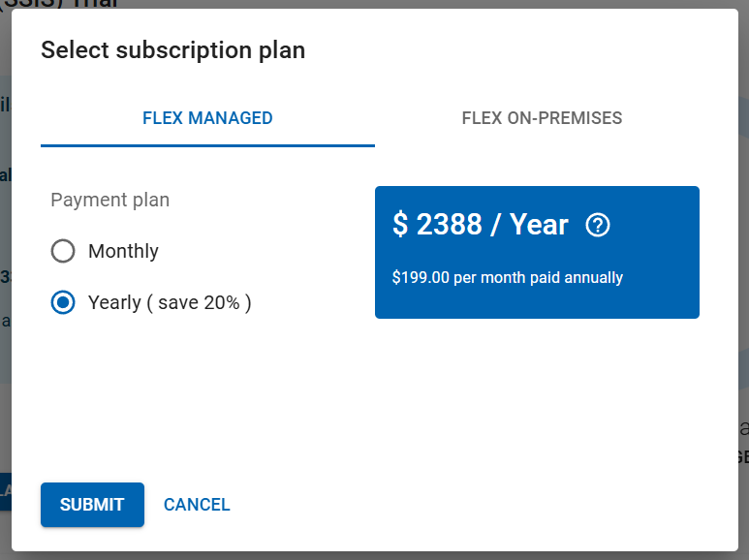Open the Flex On-Premises tab
This screenshot has width=749, height=560.
point(542,119)
